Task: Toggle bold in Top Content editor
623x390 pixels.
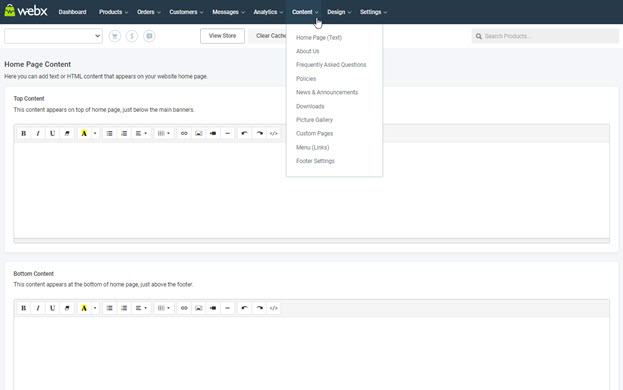Action: pyautogui.click(x=23, y=133)
